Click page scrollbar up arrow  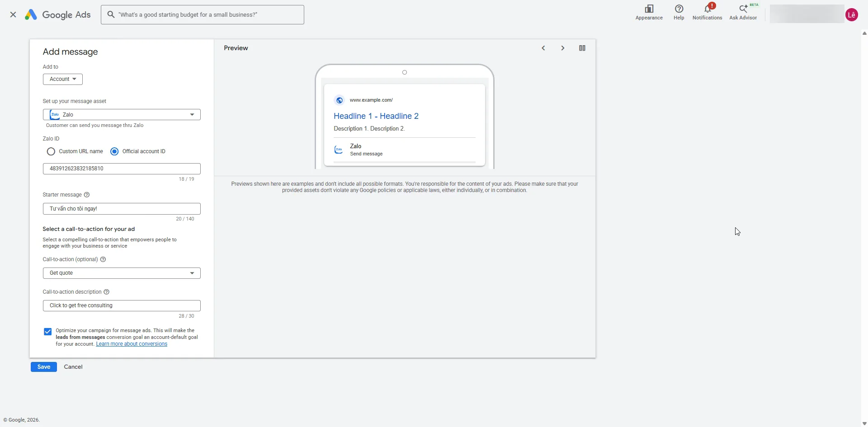[x=864, y=33]
